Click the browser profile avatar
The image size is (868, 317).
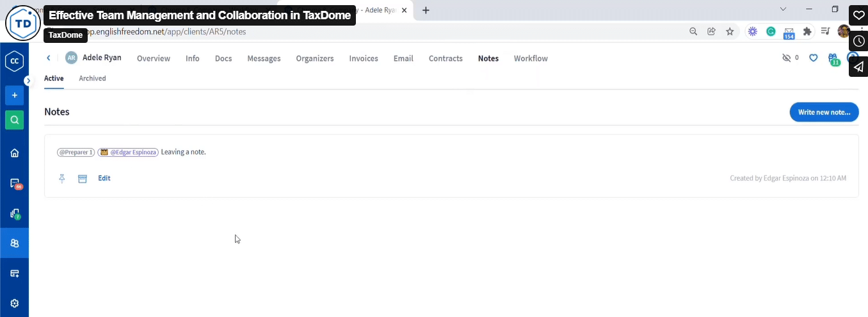[x=843, y=31]
